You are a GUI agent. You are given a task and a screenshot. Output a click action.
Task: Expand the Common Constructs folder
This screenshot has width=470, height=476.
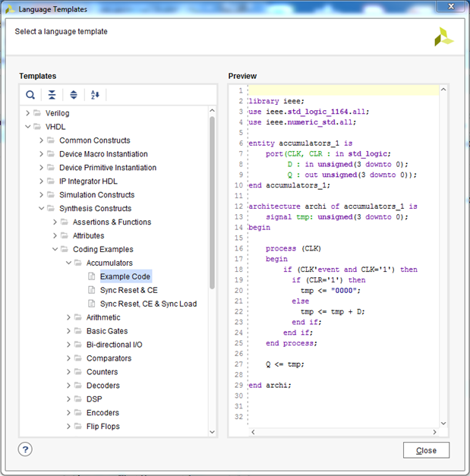tap(41, 140)
